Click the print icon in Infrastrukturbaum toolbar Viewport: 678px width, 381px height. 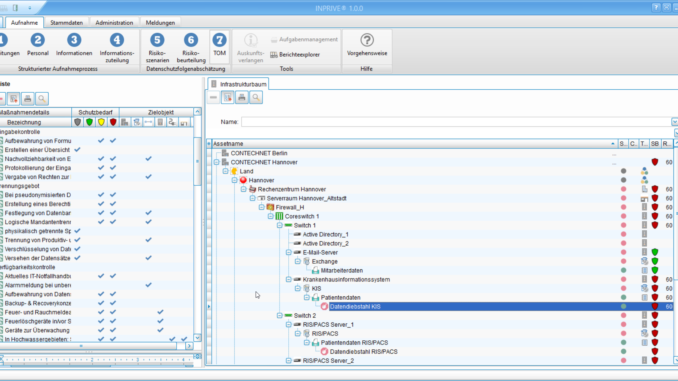point(242,98)
